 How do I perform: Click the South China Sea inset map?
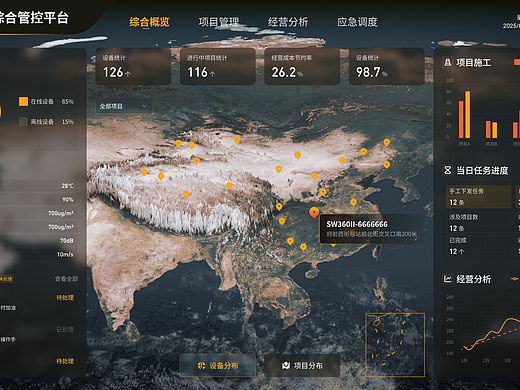point(395,345)
